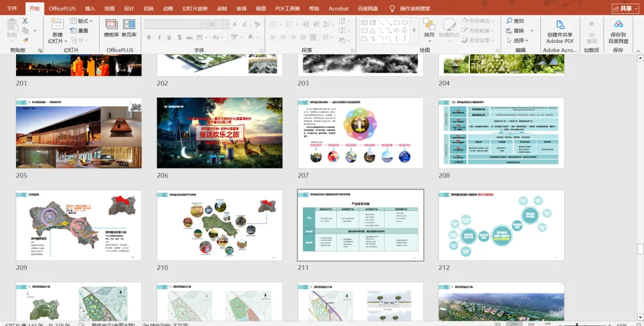
Task: Click the 查找 find magnifier
Action: click(509, 21)
